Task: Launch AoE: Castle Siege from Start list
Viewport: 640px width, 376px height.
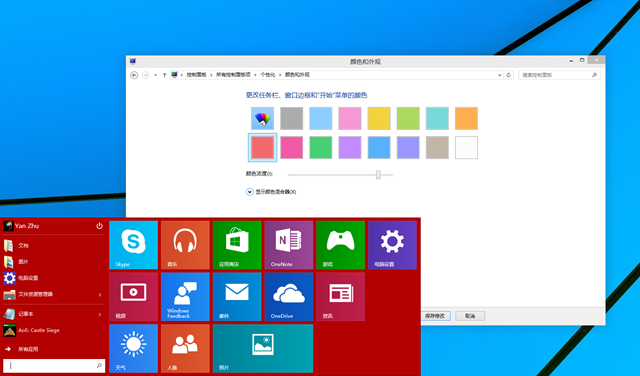Action: (x=53, y=330)
